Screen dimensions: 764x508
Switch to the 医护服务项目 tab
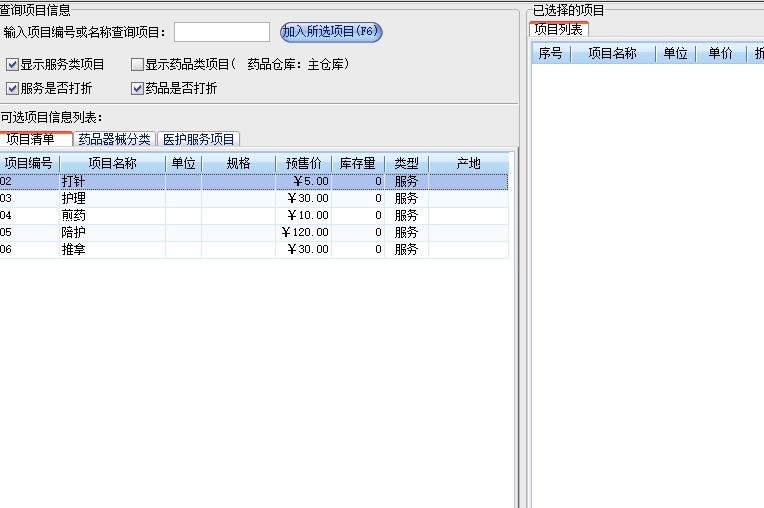197,139
